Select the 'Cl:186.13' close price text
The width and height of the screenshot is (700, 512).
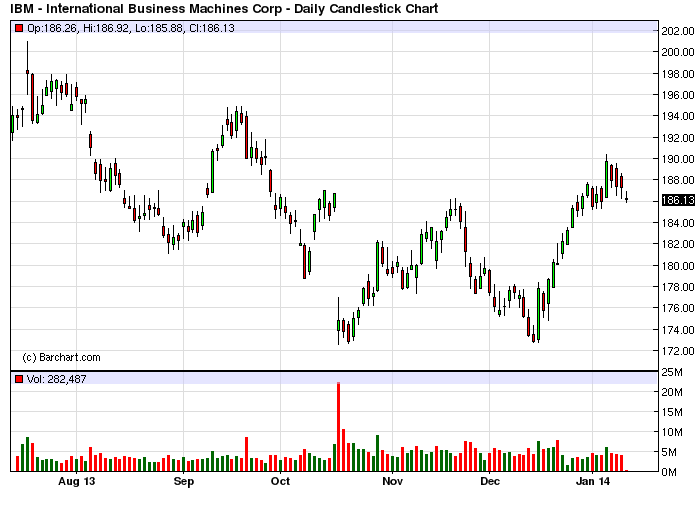coord(212,28)
